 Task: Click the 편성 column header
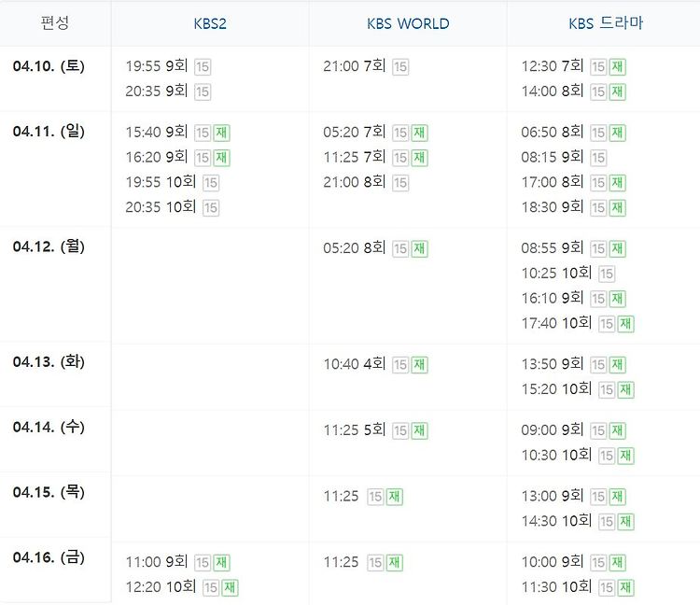point(55,22)
